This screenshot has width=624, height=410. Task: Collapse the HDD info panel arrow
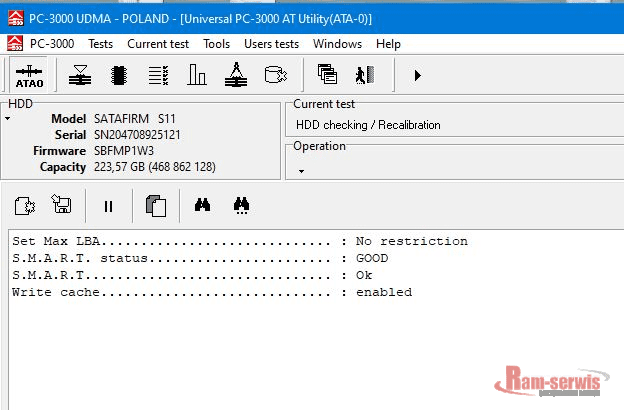(x=8, y=119)
